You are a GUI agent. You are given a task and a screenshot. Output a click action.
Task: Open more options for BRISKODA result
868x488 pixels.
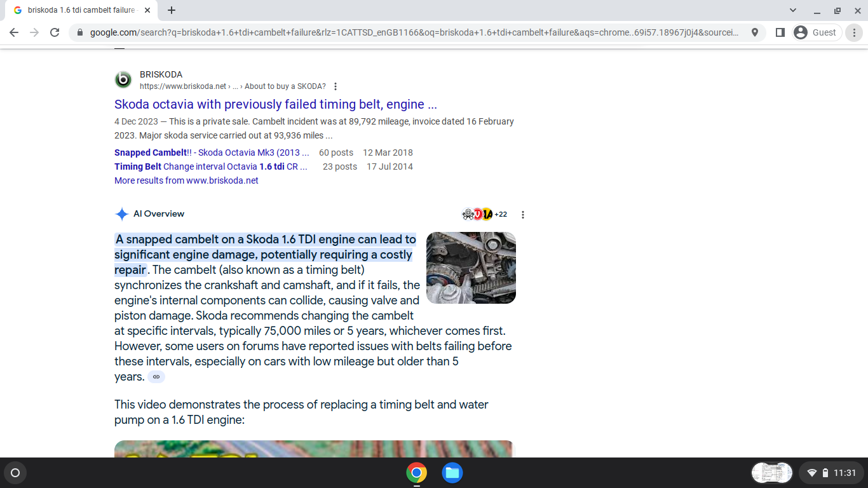click(336, 86)
